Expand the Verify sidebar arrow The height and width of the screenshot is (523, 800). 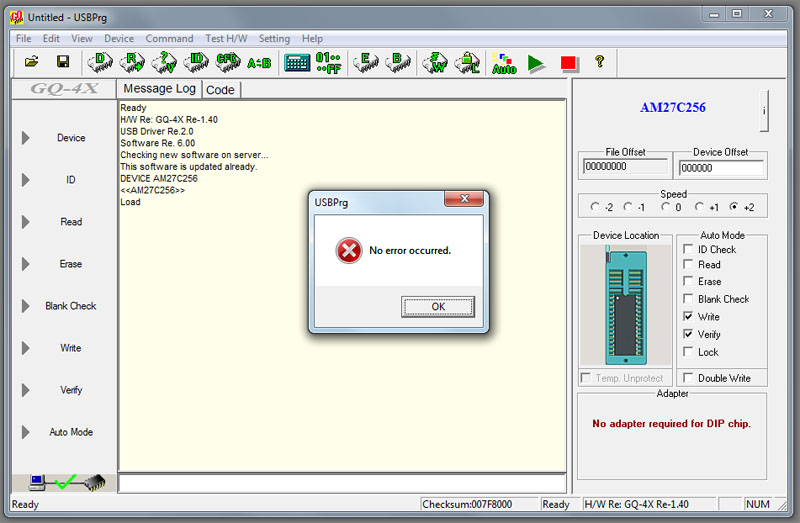click(x=26, y=390)
